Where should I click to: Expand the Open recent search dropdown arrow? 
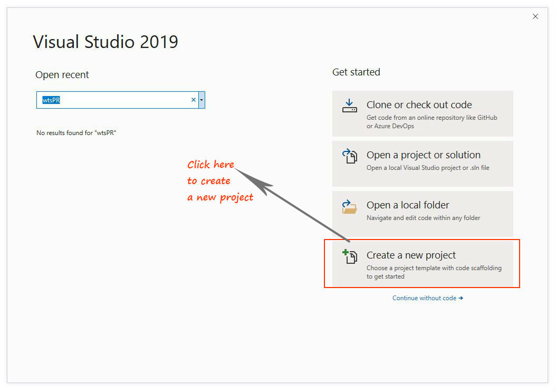[x=202, y=100]
